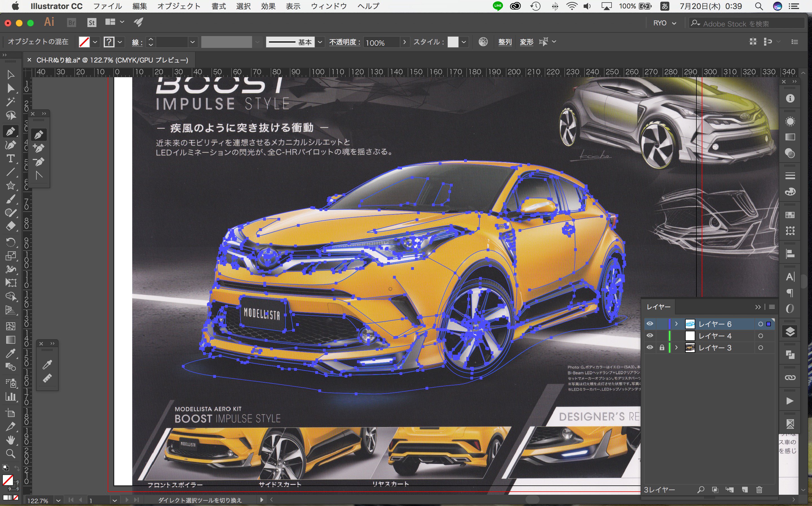Hide レイヤー 4 with its eye icon
This screenshot has height=506, width=812.
(650, 336)
